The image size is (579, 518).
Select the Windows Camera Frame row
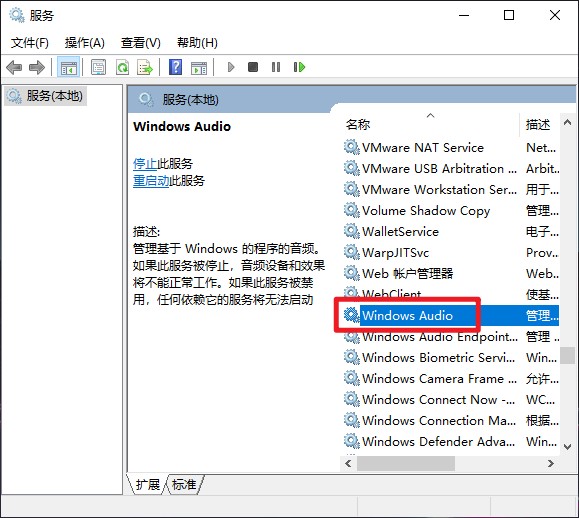[450, 378]
